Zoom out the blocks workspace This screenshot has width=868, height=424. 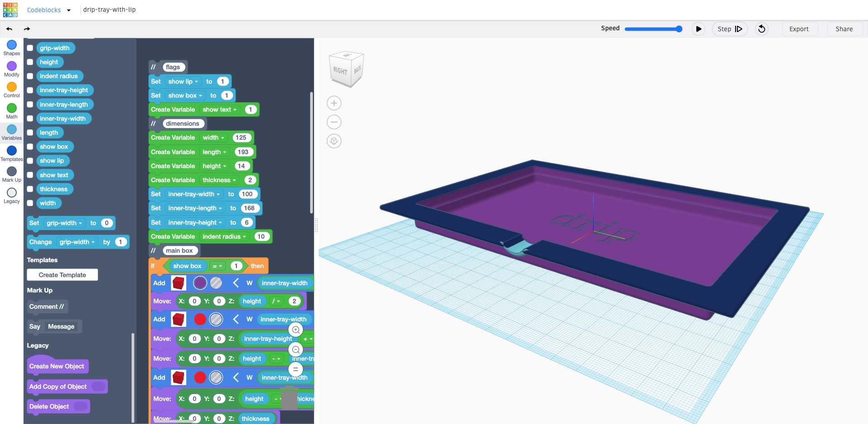296,349
